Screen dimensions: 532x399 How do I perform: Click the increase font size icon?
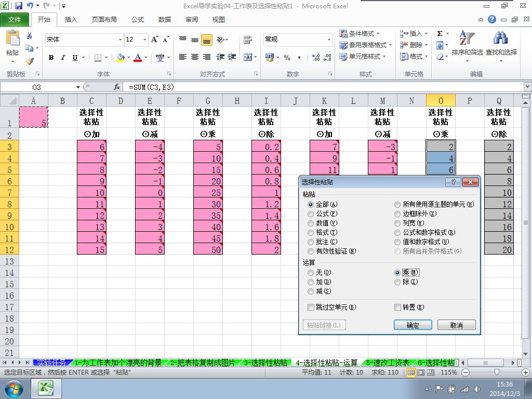coord(155,39)
